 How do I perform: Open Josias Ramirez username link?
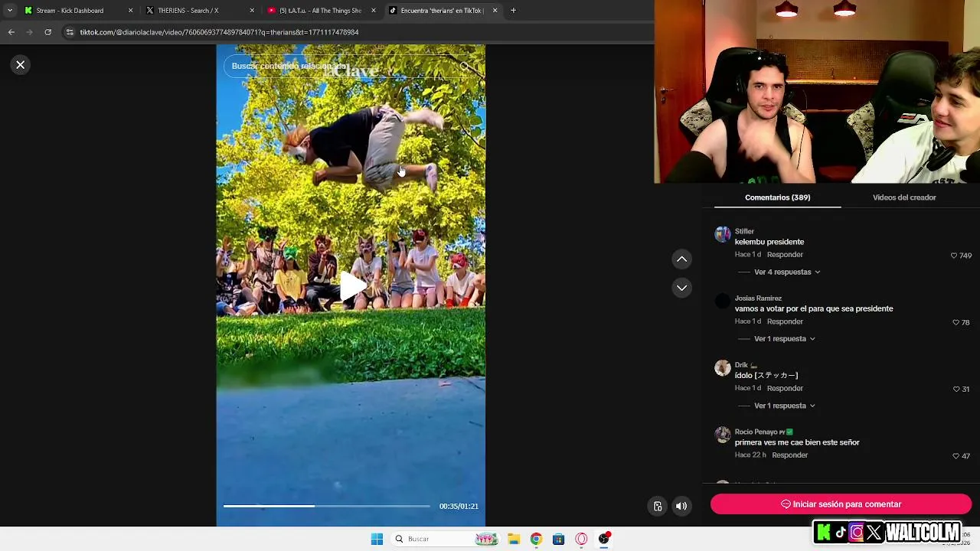click(x=758, y=298)
